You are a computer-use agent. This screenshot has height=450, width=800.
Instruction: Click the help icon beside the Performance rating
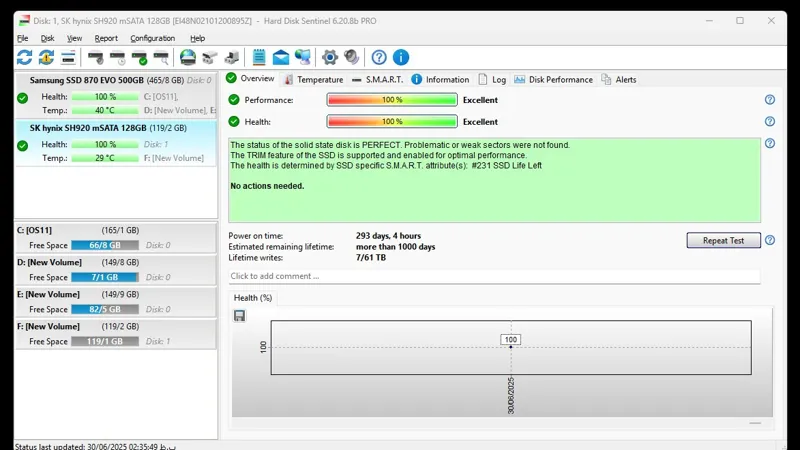pos(770,100)
